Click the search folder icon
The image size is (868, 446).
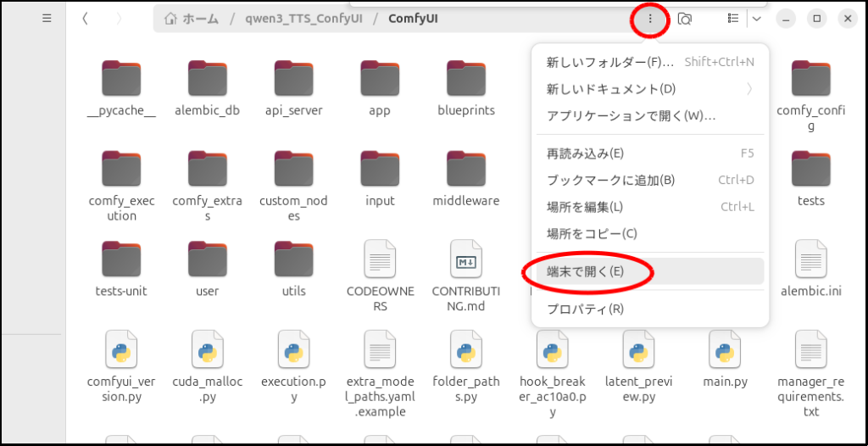pos(684,19)
